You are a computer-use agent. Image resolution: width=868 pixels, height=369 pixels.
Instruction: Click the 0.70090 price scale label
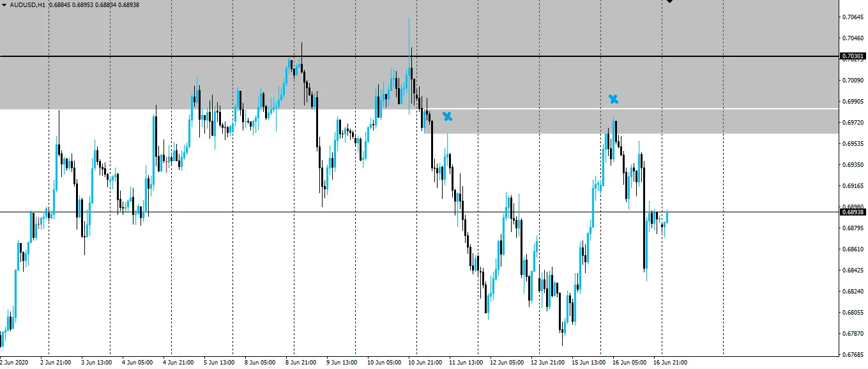[853, 81]
